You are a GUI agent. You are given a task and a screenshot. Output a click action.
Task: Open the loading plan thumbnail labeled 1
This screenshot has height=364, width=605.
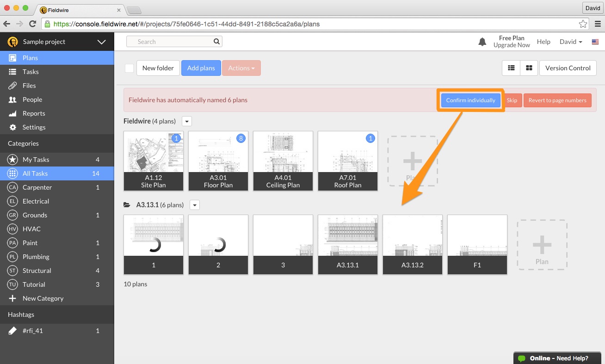click(154, 244)
